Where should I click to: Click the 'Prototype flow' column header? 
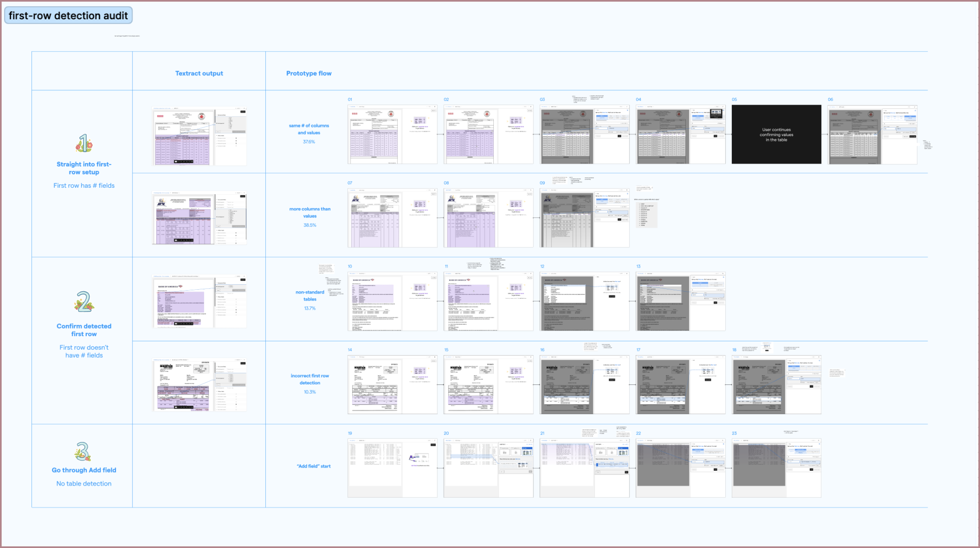point(309,73)
